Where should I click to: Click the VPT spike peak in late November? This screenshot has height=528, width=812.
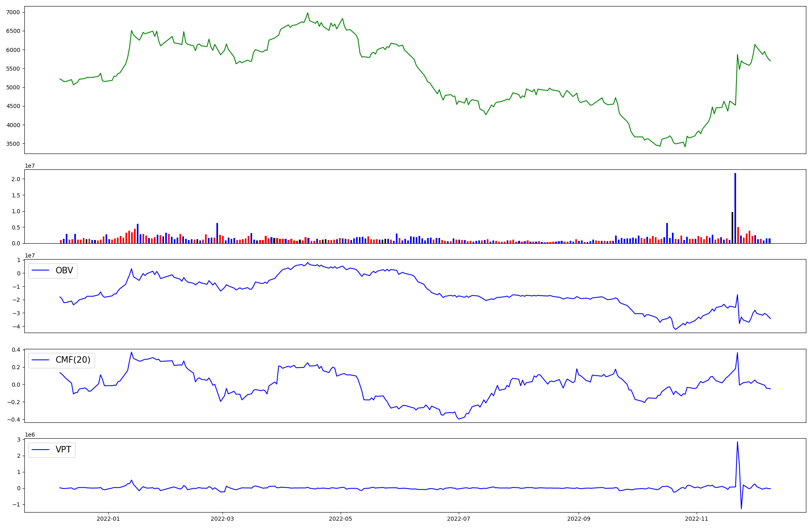click(x=737, y=442)
